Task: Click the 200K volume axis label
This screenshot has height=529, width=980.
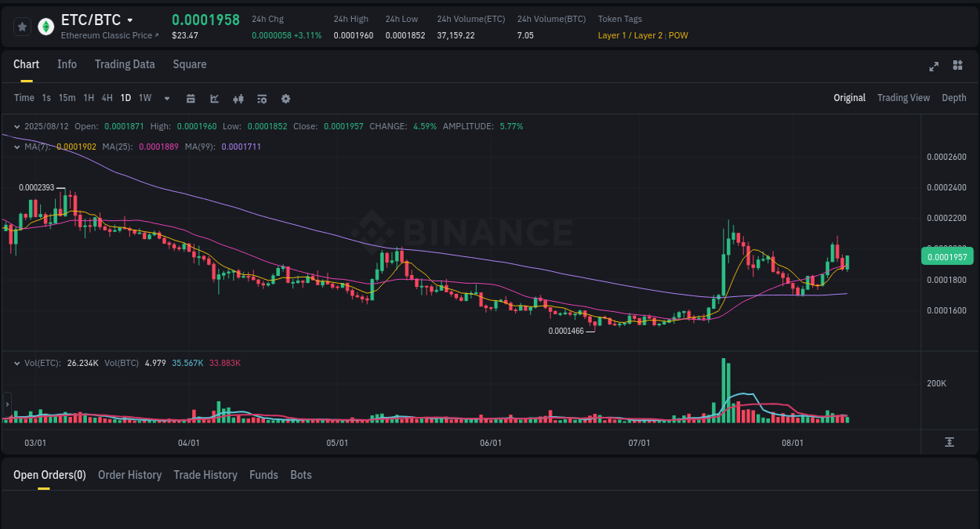Action: (936, 383)
